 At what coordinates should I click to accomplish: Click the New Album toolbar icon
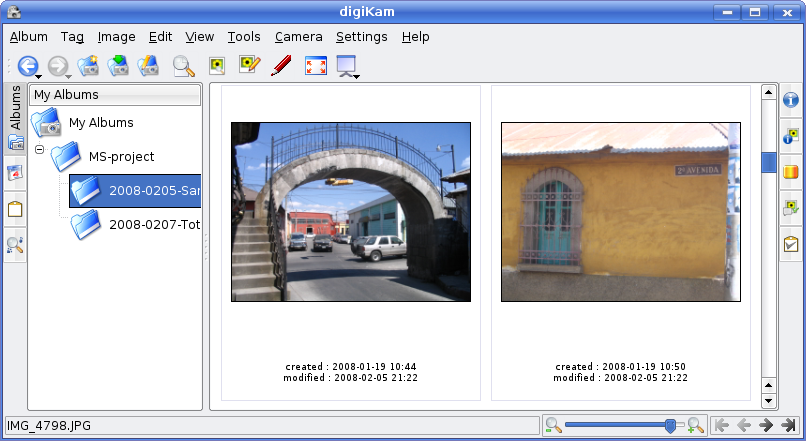[88, 66]
